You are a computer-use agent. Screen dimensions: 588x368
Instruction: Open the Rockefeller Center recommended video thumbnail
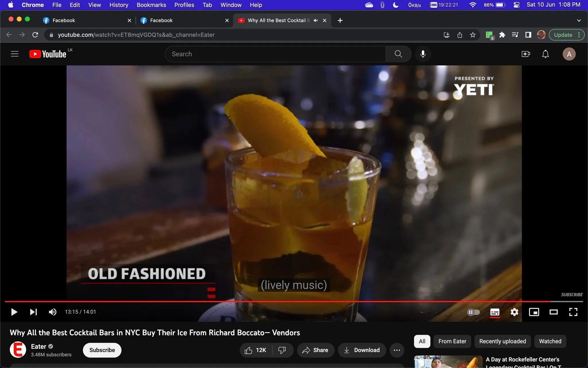coord(448,362)
